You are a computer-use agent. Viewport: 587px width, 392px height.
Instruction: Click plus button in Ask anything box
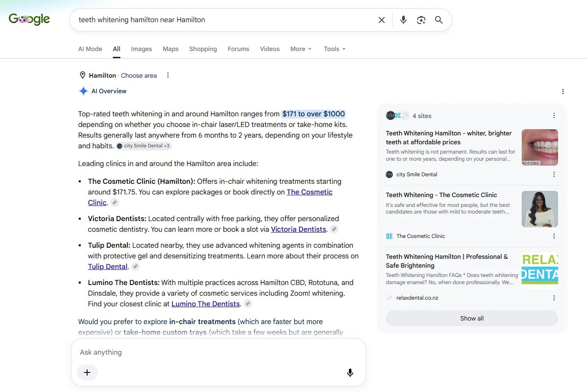[x=87, y=372]
